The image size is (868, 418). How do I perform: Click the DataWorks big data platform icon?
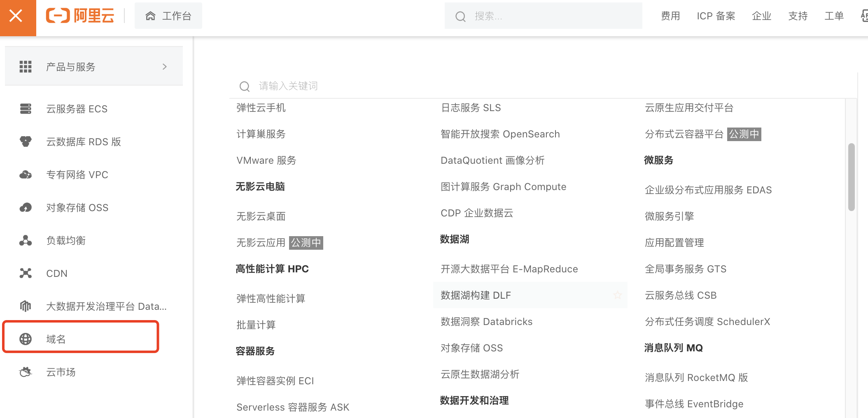pos(26,306)
